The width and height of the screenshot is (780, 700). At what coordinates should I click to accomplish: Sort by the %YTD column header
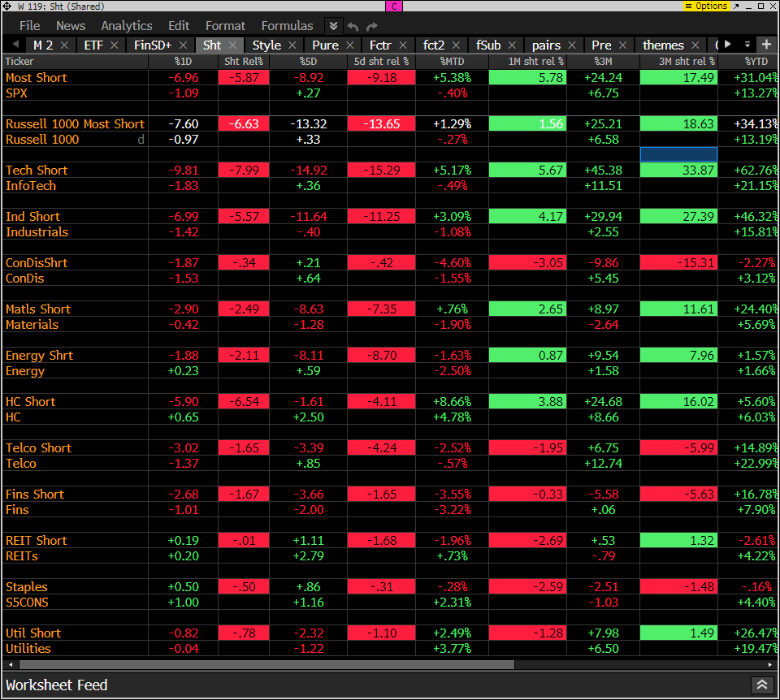[x=756, y=61]
